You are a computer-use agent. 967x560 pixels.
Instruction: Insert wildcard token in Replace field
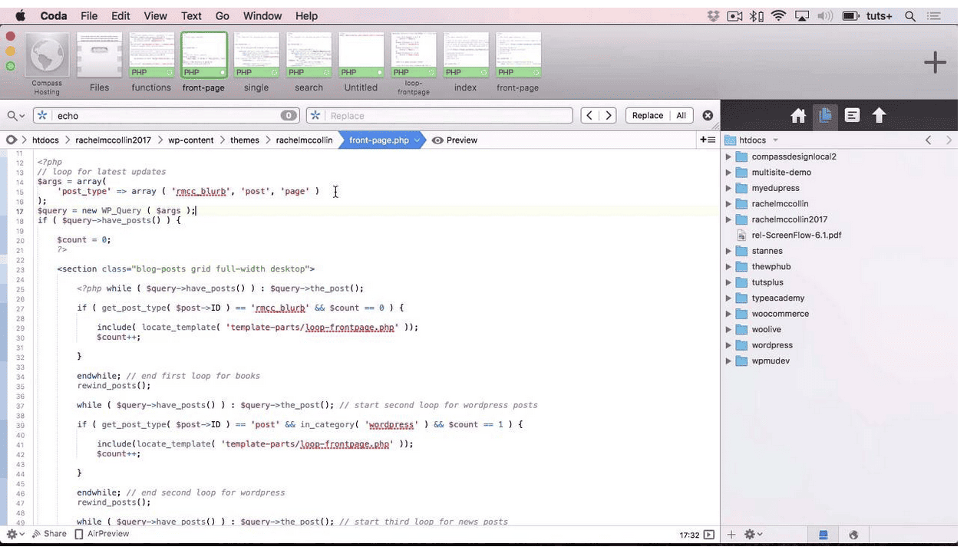(315, 116)
